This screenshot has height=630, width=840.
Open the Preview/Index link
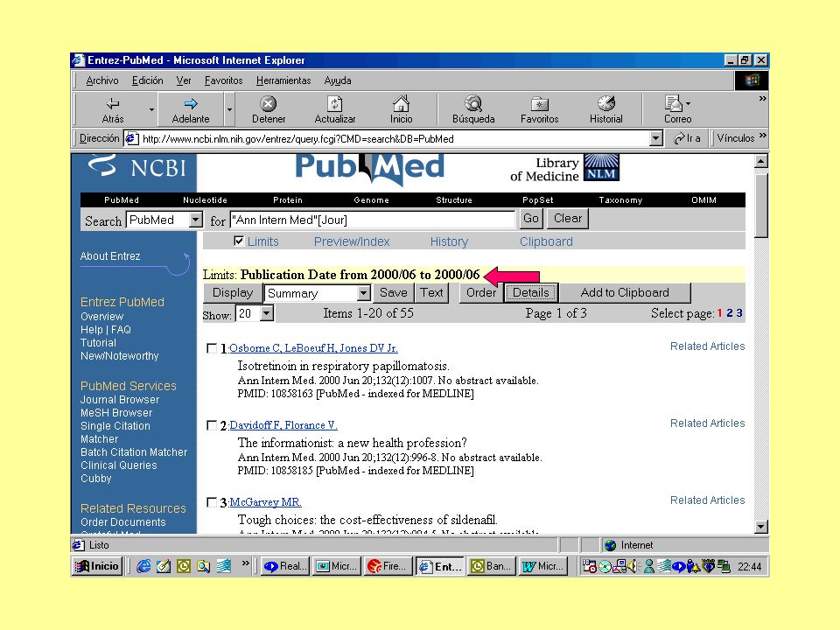(352, 241)
